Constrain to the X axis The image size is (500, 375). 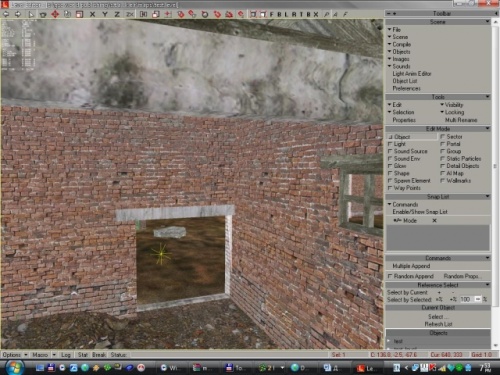click(92, 14)
